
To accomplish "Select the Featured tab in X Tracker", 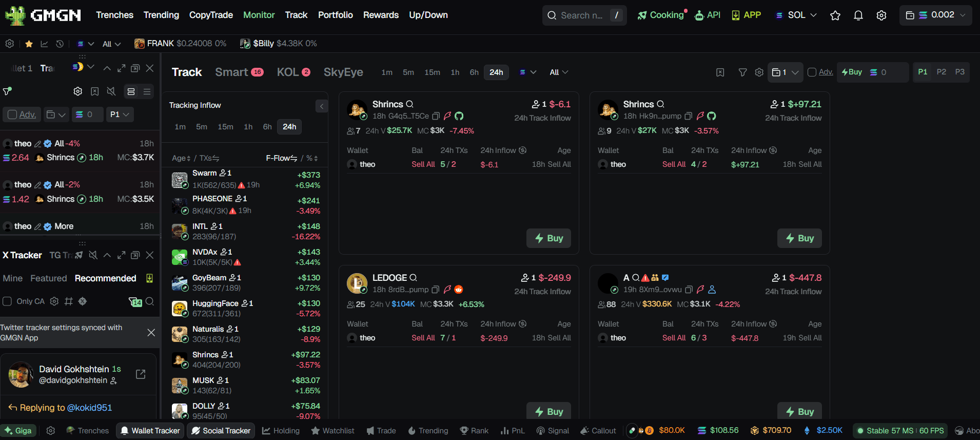I will tap(49, 278).
